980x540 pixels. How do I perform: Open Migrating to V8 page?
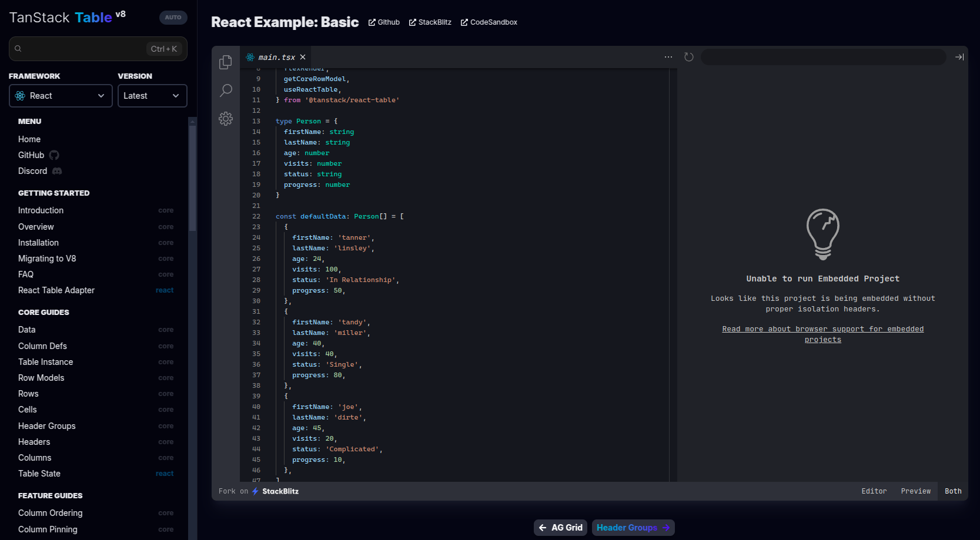point(96,259)
